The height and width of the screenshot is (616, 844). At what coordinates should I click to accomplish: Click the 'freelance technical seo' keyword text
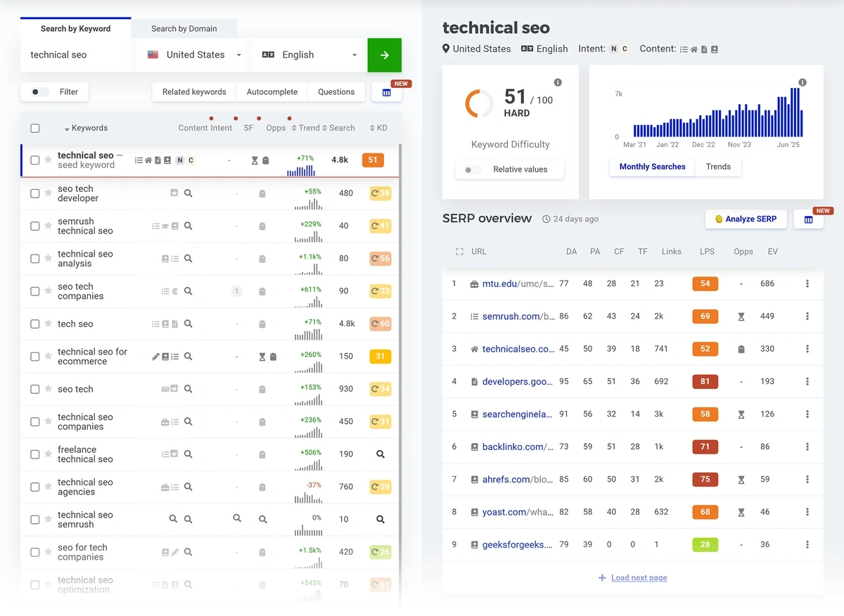(x=85, y=454)
